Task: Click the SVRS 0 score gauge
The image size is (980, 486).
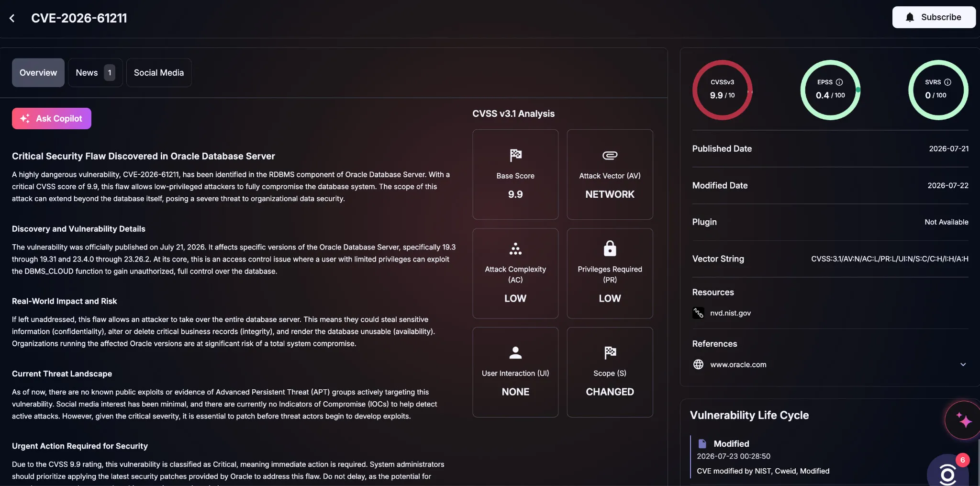Action: pyautogui.click(x=938, y=90)
